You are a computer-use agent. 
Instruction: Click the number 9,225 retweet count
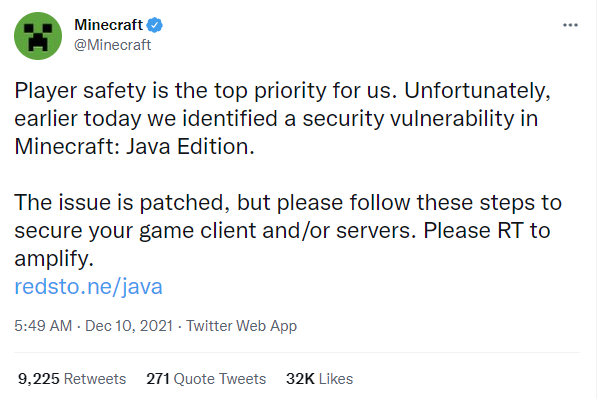click(39, 379)
